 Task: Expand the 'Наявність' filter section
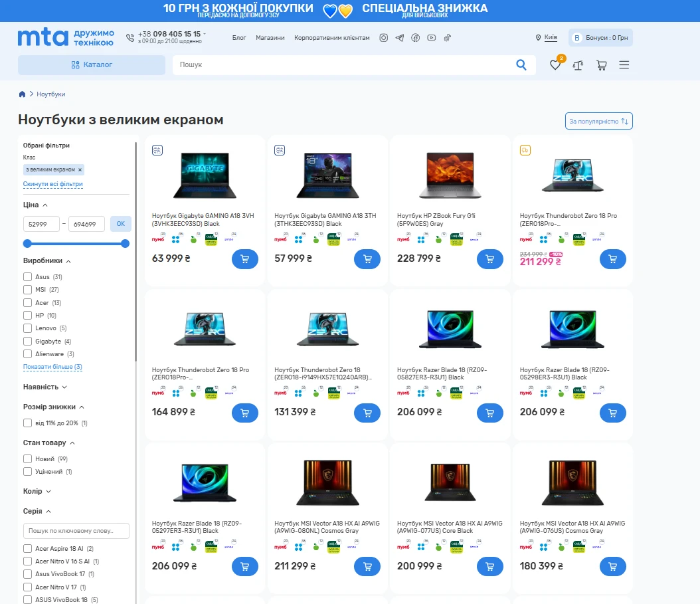pyautogui.click(x=45, y=387)
